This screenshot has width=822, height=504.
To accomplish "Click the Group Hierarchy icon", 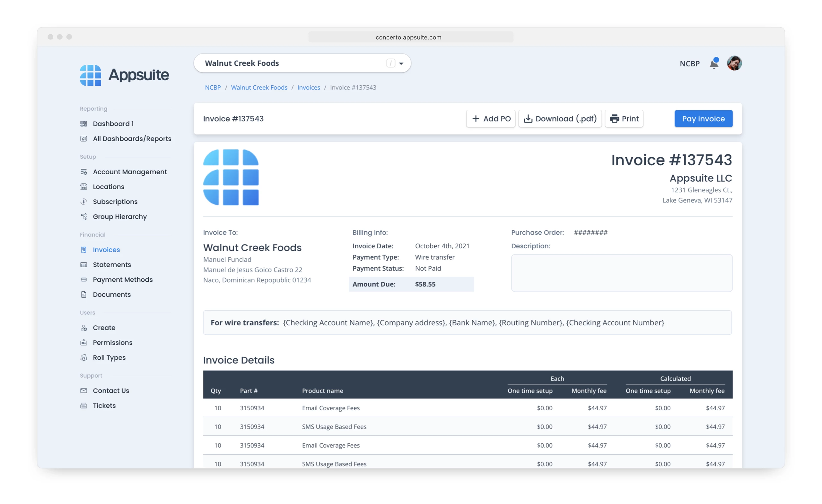I will [x=84, y=217].
